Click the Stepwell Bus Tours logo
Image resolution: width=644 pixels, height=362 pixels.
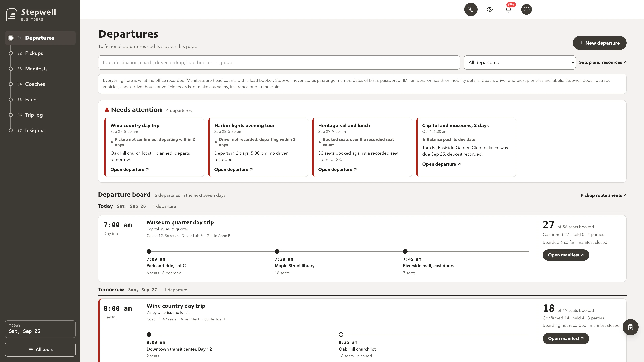31,14
